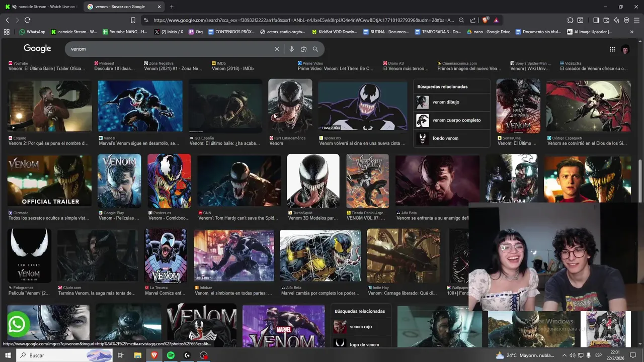This screenshot has width=644, height=362.
Task: Open Spotify from the taskbar
Action: [171, 355]
